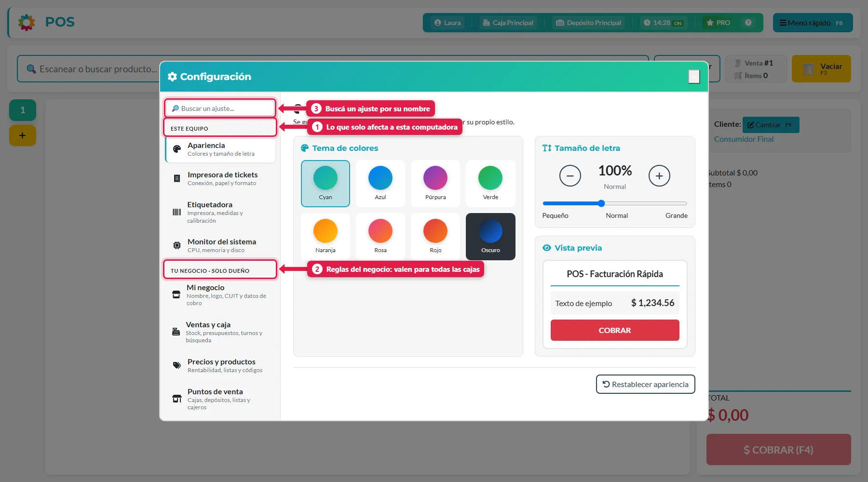Open Puntos de venta settings
The image size is (868, 482).
(x=220, y=399)
